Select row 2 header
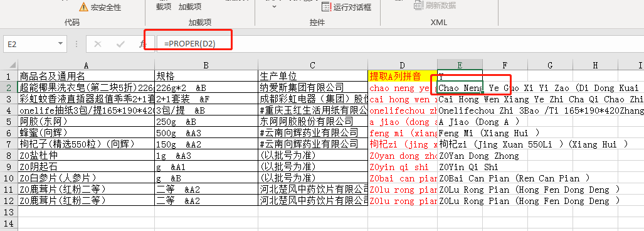 tap(9, 87)
